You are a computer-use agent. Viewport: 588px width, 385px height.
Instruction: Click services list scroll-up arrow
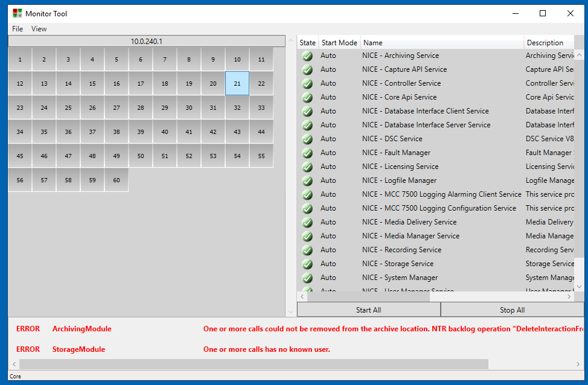pos(580,55)
